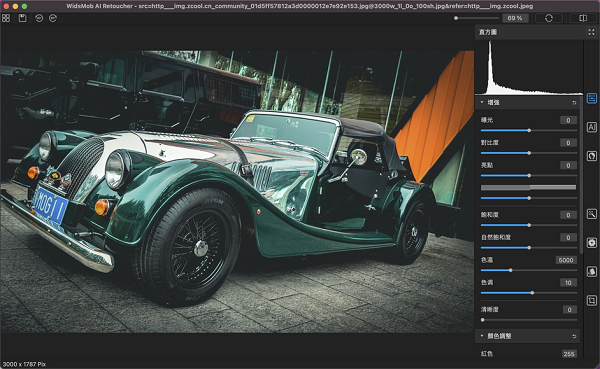Toggle before/after compare view
Screen dimensions: 600x369
583,18
